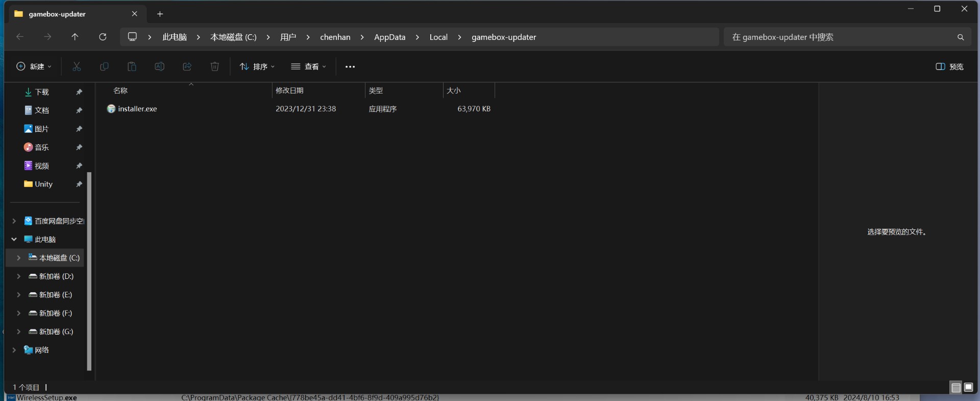Click the search magnifier icon
Image resolution: width=980 pixels, height=401 pixels.
[x=961, y=37]
